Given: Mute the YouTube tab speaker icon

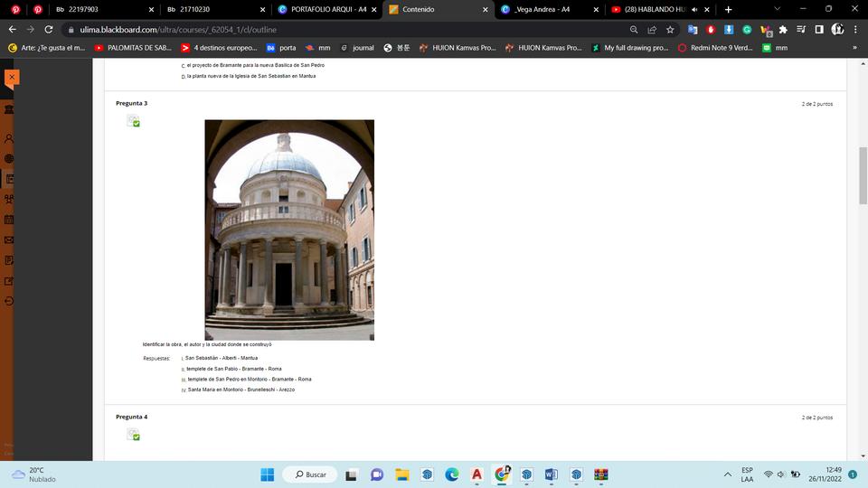Looking at the screenshot, I should (x=694, y=9).
